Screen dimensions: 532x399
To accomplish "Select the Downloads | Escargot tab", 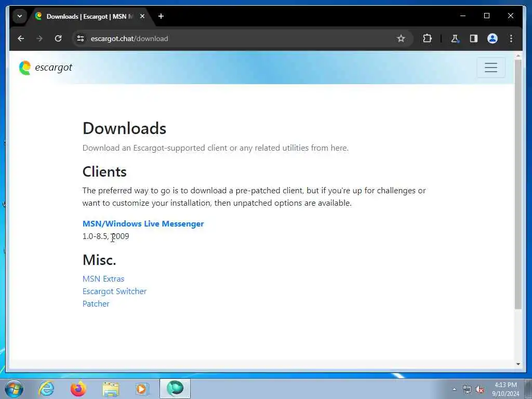I will pyautogui.click(x=89, y=16).
